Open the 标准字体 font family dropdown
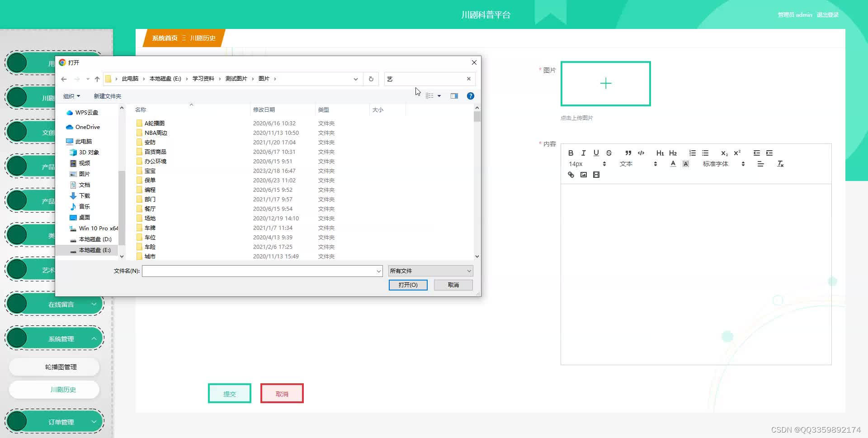Screen dimensions: 868x438 (x=724, y=164)
